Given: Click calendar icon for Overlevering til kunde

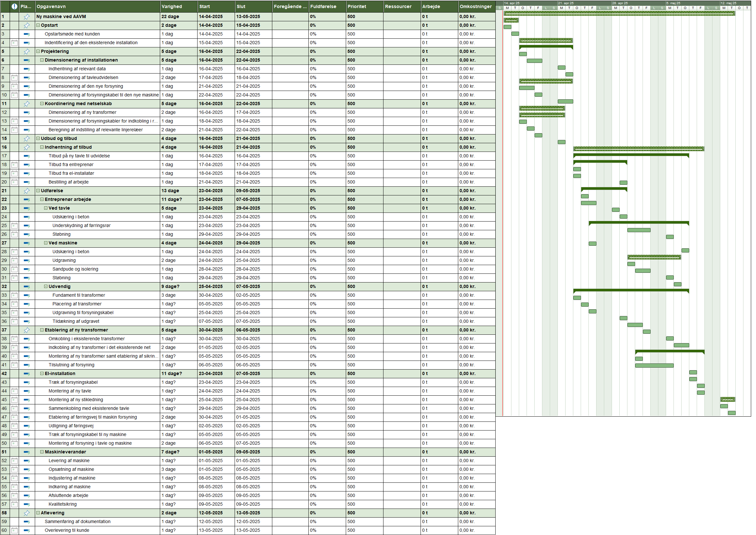Looking at the screenshot, I should click(14, 530).
